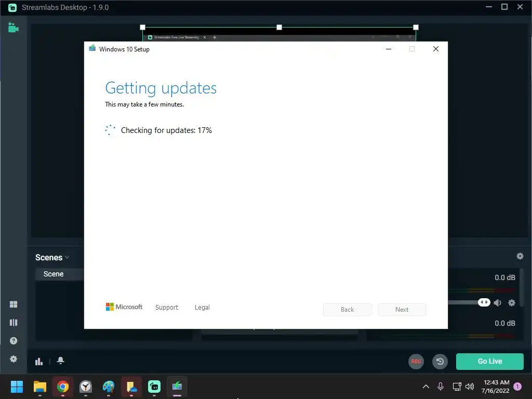Select top-center source resize handle
This screenshot has height=399, width=532.
279,27
